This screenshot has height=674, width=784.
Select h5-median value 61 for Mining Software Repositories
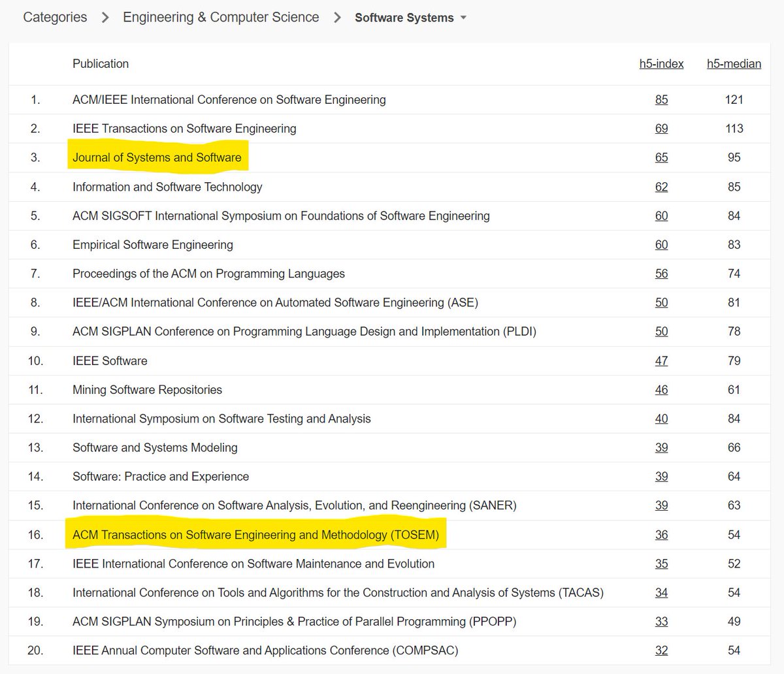point(734,390)
